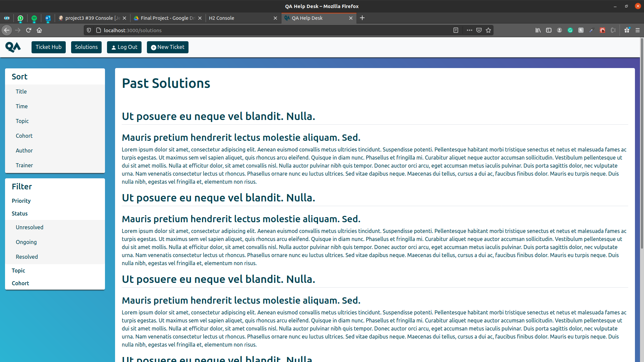This screenshot has height=362, width=644.
Task: Open the Firefox Library icon
Action: [x=538, y=30]
